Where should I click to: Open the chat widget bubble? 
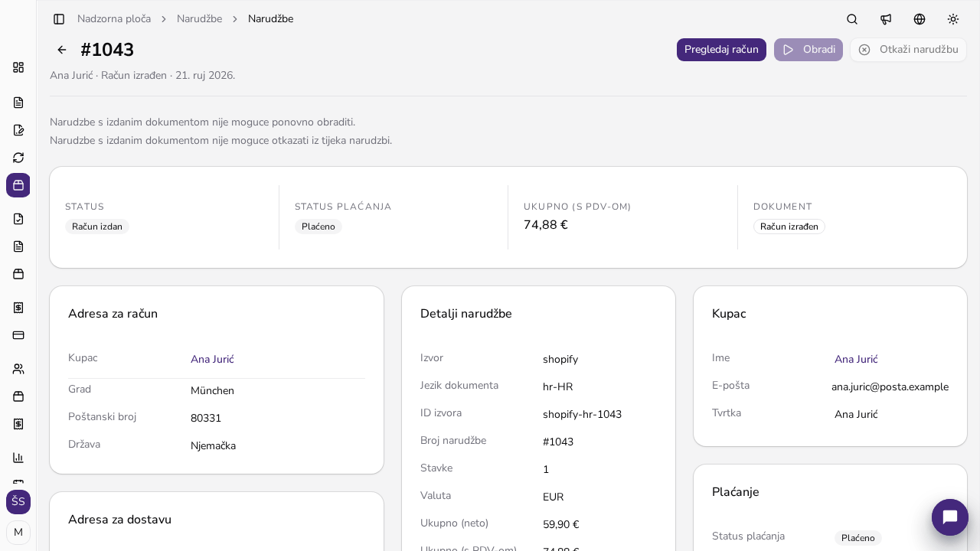click(950, 517)
